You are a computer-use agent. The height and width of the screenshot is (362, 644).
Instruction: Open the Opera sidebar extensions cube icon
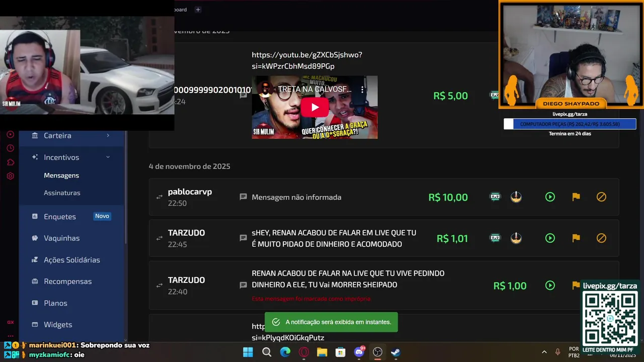click(x=10, y=162)
